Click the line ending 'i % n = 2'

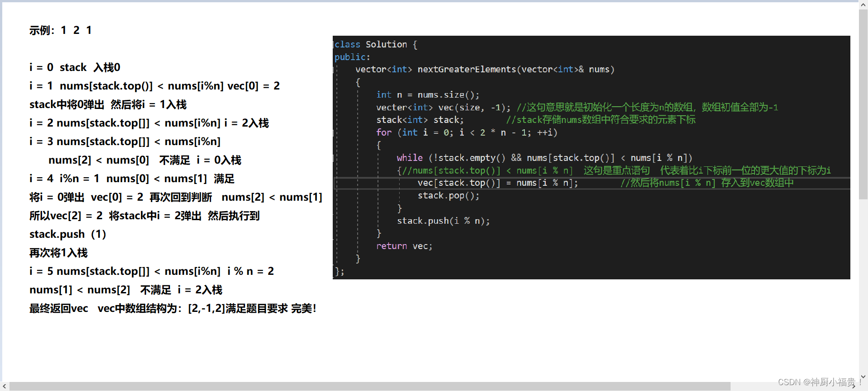pyautogui.click(x=151, y=271)
